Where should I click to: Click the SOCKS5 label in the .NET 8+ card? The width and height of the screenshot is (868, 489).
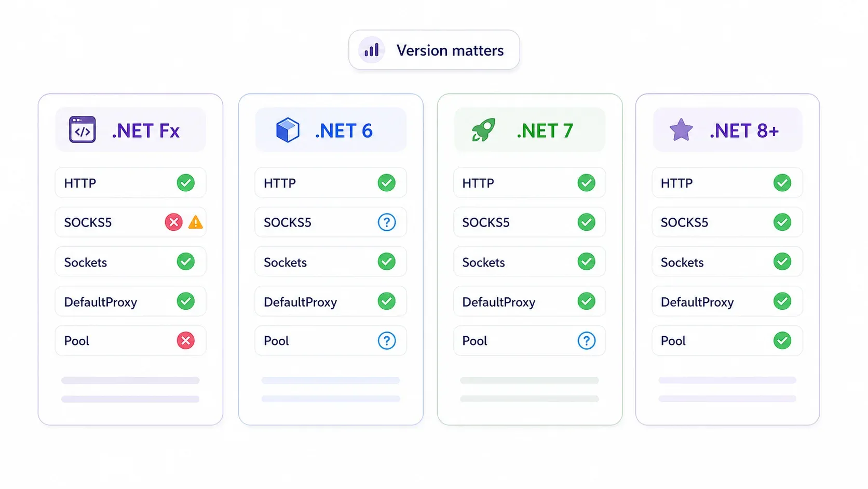pyautogui.click(x=684, y=223)
